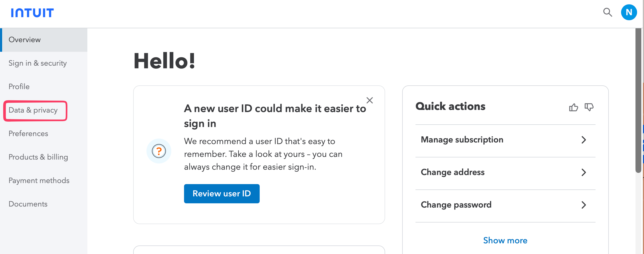Click the Show more link

(505, 240)
